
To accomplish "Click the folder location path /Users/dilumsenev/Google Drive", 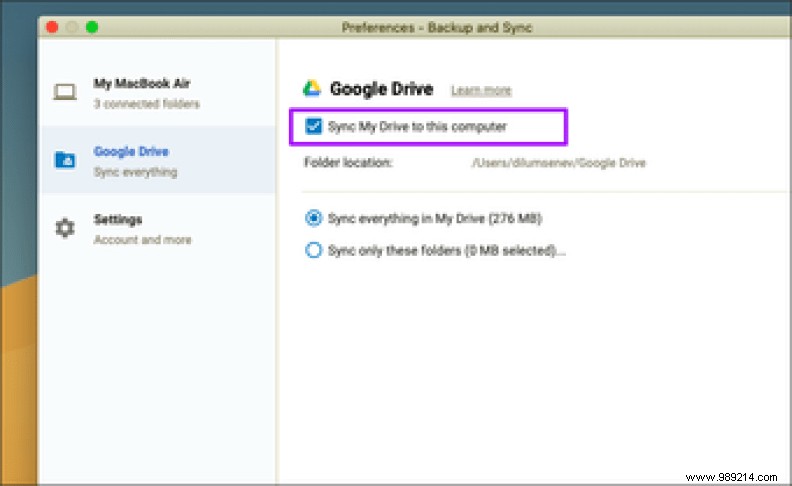I will [x=558, y=162].
